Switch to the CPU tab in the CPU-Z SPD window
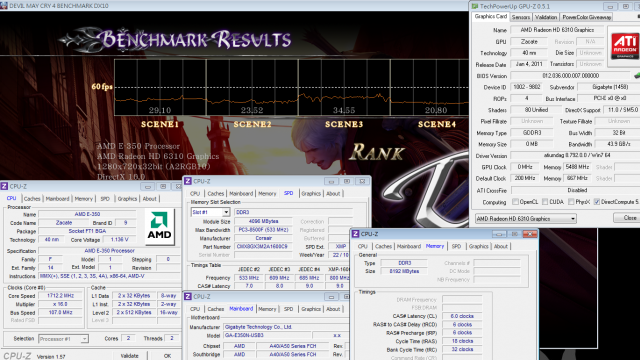 195,193
